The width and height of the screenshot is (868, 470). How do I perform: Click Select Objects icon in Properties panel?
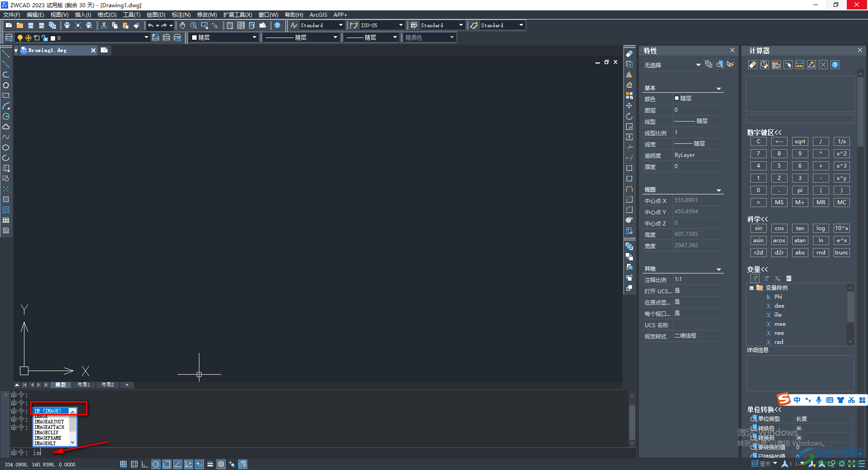tap(720, 65)
